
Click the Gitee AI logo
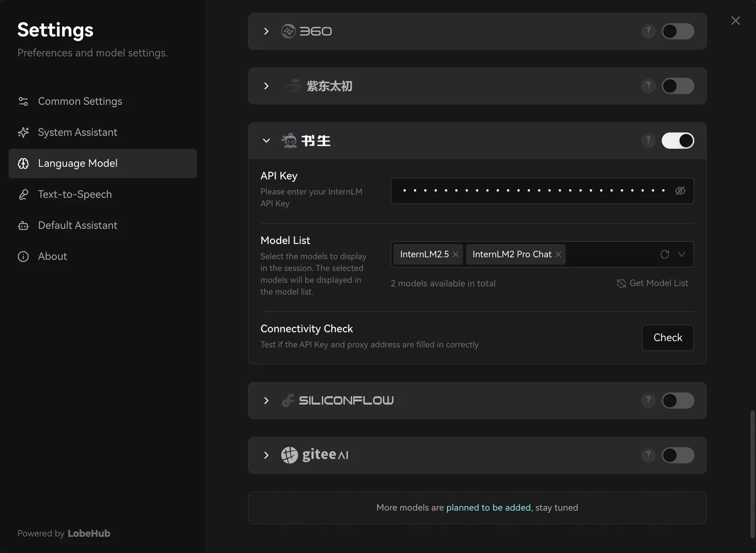pos(315,455)
